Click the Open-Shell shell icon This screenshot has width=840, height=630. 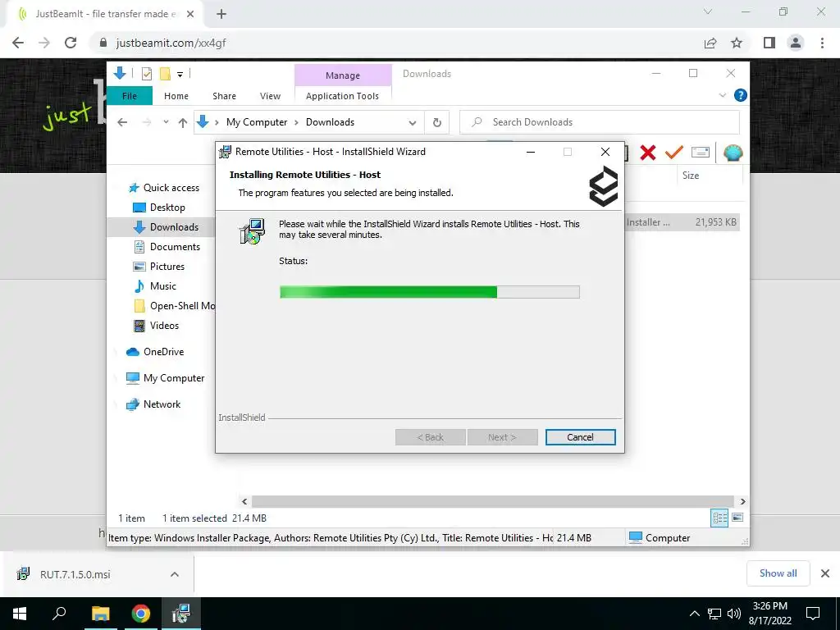coord(733,153)
